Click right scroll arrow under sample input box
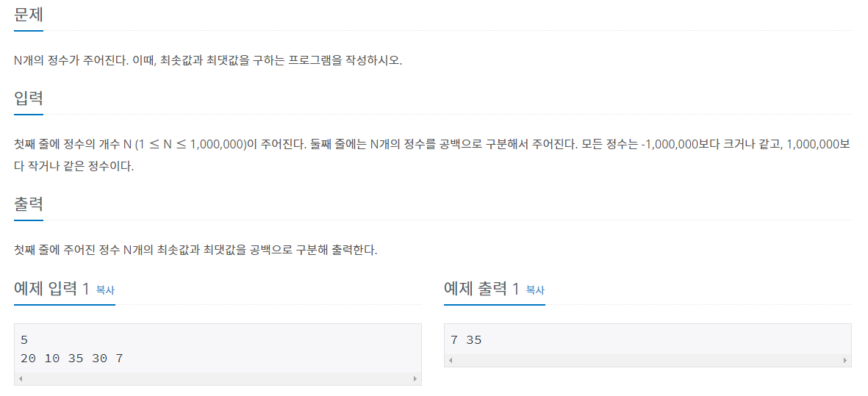This screenshot has width=868, height=396. pos(415,379)
